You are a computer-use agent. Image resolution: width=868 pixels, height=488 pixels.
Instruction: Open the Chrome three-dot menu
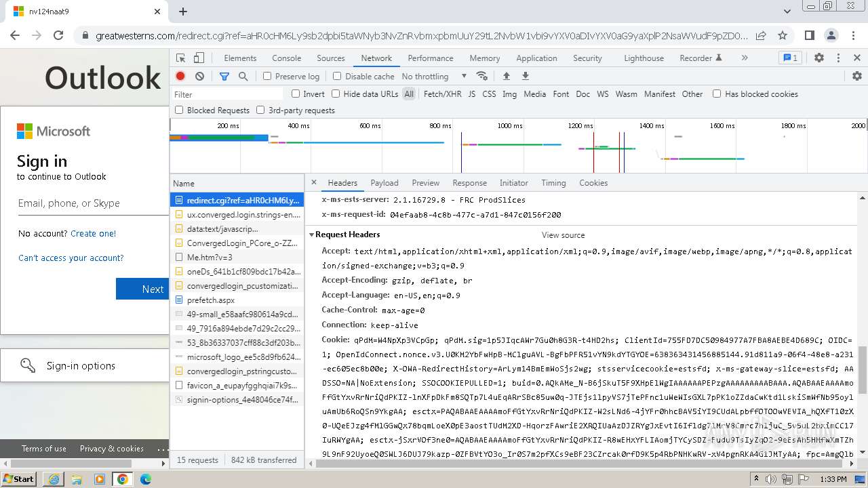[x=853, y=35]
